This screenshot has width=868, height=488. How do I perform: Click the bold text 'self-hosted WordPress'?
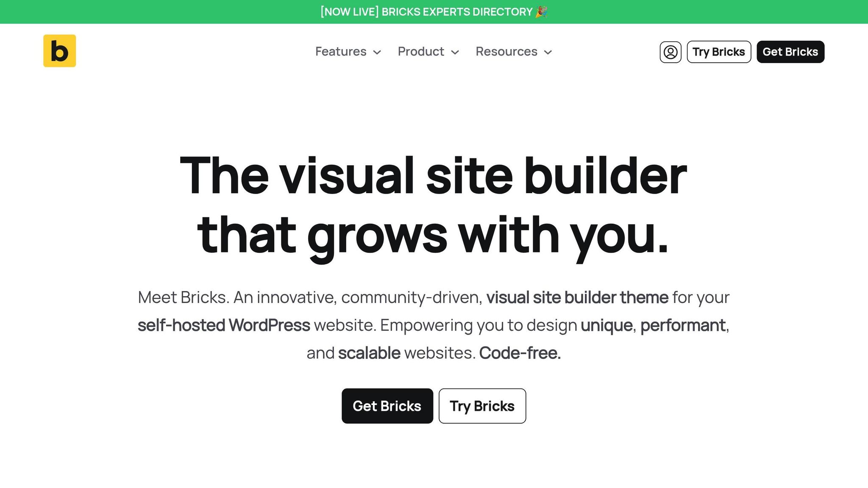pyautogui.click(x=224, y=325)
